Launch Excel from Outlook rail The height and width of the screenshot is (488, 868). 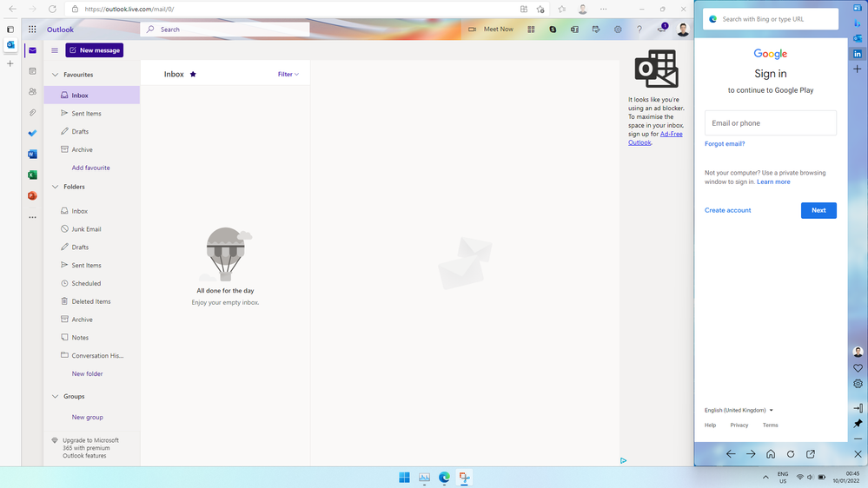(x=33, y=175)
